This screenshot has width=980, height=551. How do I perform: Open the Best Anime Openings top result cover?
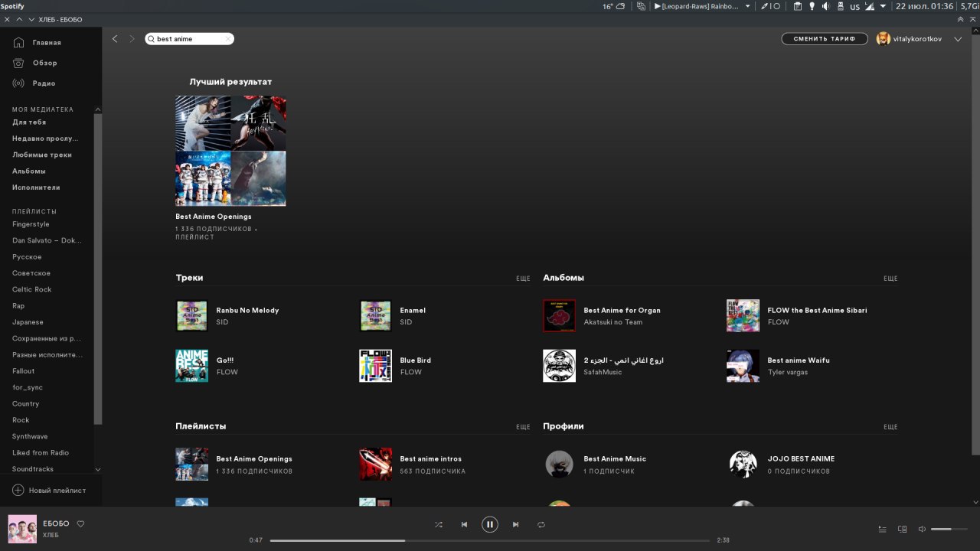[230, 151]
